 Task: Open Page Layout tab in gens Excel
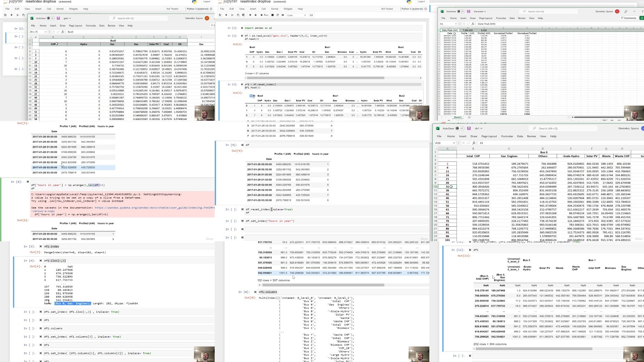(75, 25)
